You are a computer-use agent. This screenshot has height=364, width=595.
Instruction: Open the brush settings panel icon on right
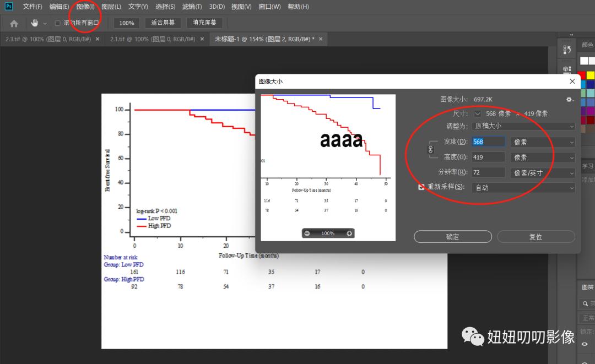pos(567,69)
